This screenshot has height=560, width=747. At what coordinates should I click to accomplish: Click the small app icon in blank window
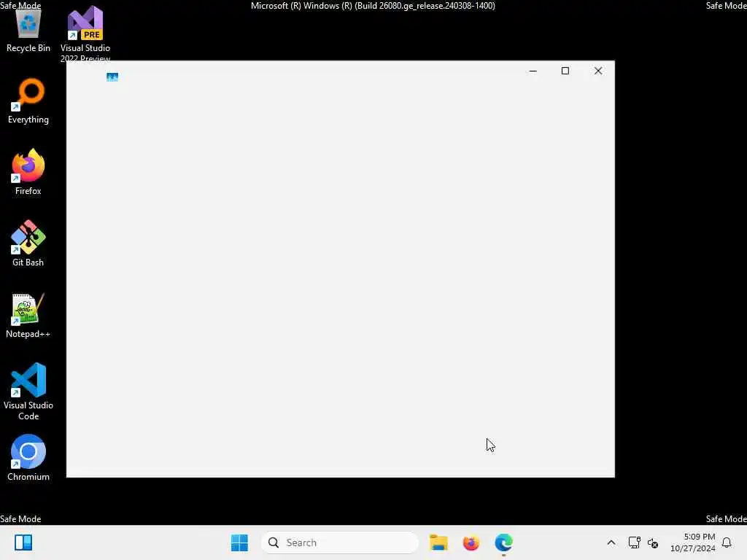point(112,77)
